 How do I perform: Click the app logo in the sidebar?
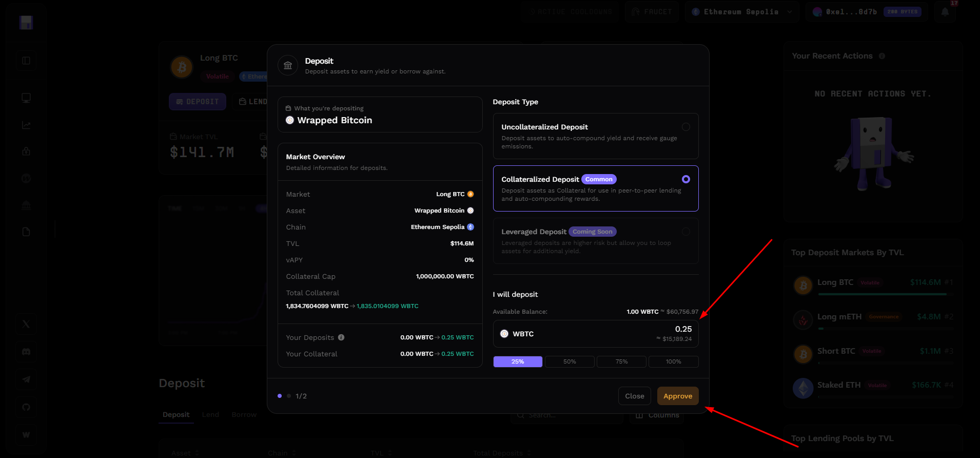pyautogui.click(x=26, y=23)
